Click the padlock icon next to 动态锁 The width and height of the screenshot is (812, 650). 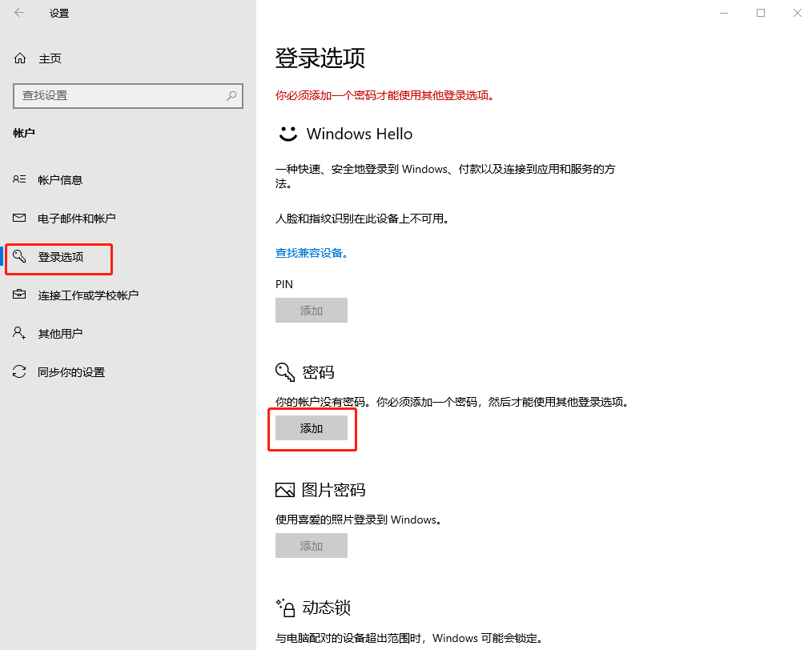point(286,608)
